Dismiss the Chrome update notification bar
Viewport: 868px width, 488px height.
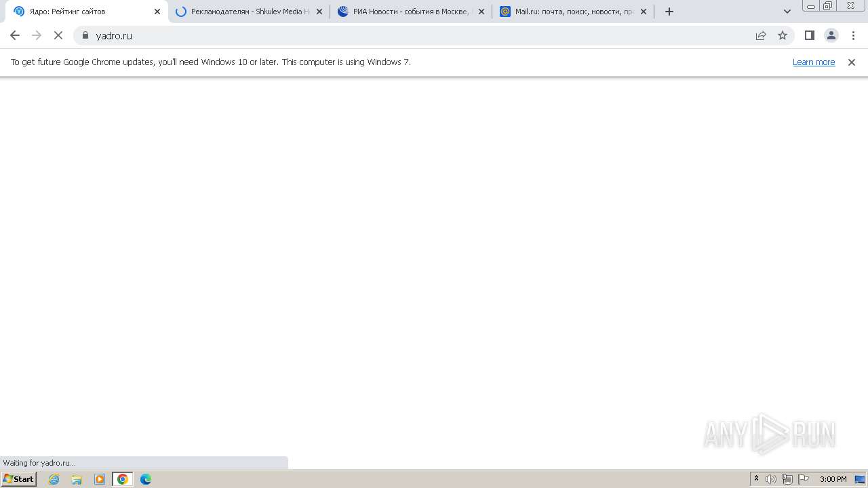[x=852, y=62]
